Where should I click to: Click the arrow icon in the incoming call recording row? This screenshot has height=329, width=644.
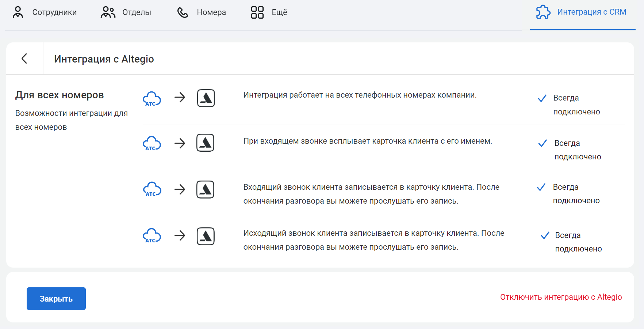(x=180, y=189)
